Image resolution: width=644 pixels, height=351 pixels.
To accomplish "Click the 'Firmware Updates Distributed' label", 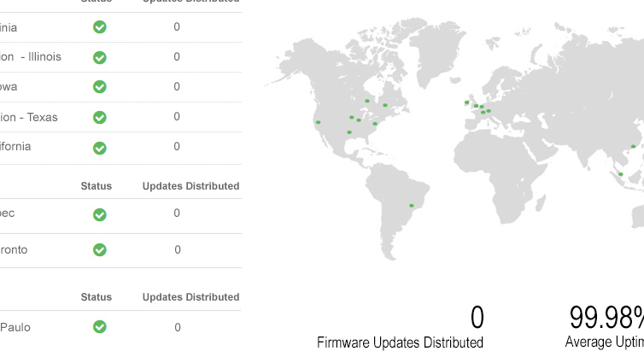I will pos(400,342).
